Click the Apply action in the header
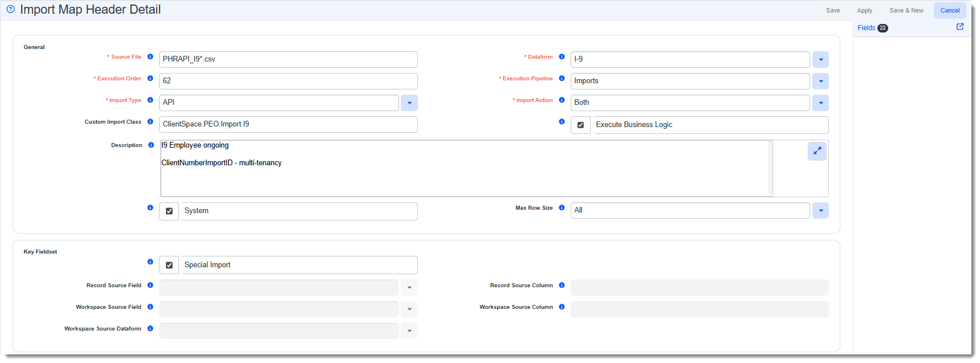This screenshot has height=363, width=980. [864, 10]
